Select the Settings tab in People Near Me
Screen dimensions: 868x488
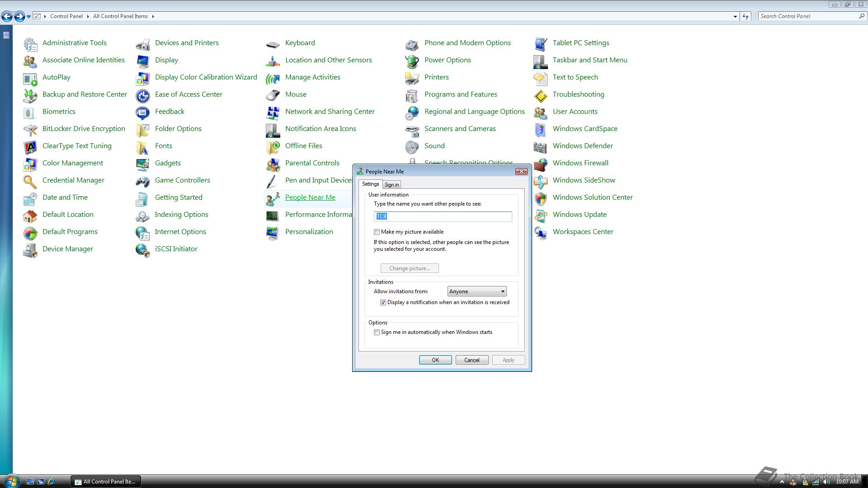370,184
